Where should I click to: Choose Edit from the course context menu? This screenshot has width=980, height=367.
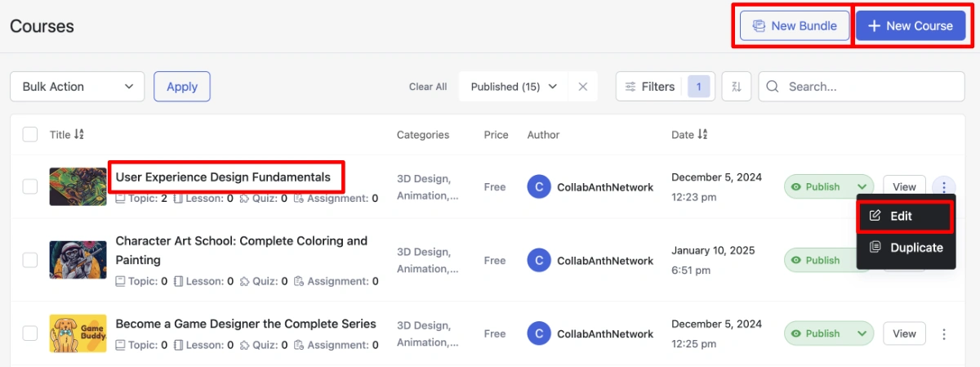click(x=905, y=216)
